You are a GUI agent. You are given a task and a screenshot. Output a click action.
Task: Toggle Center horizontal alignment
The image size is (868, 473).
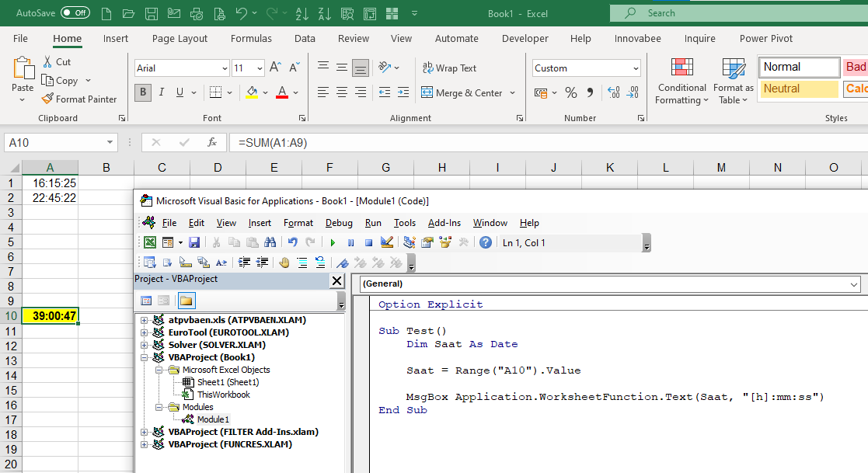[x=342, y=92]
